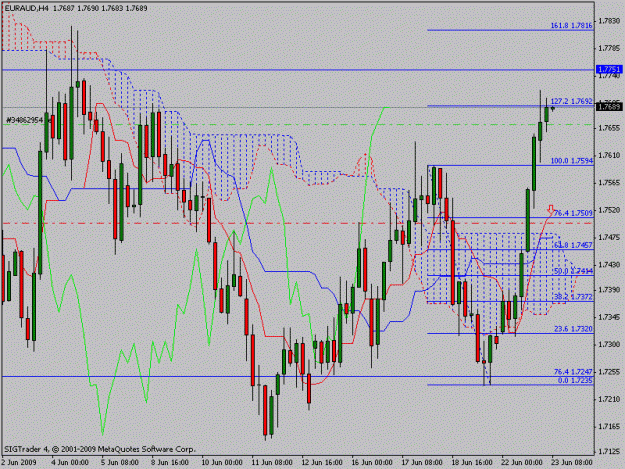Select the 38.2 1.7372 Fibonacci level label
This screenshot has height=469, width=625.
pyautogui.click(x=573, y=297)
